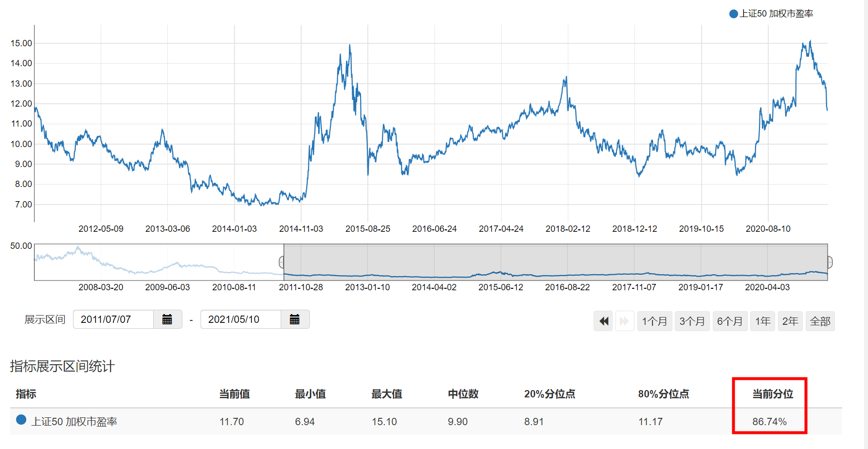Select the 2年 range button
The width and height of the screenshot is (868, 449).
tap(790, 321)
